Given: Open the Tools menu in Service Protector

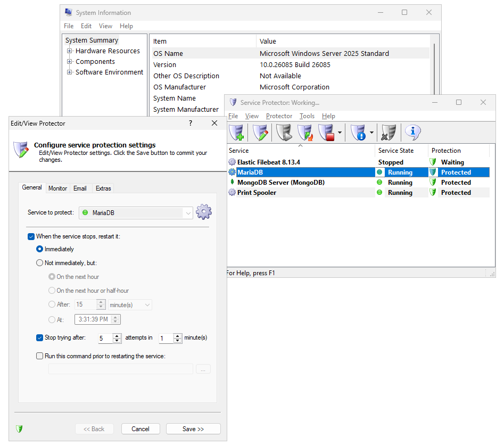Looking at the screenshot, I should pyautogui.click(x=307, y=116).
